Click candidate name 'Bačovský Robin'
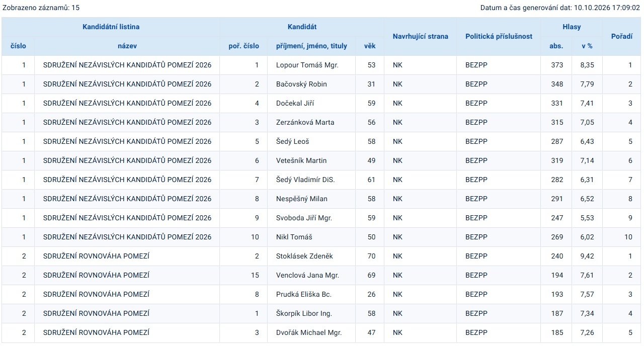Image resolution: width=644 pixels, height=346 pixels. tap(301, 84)
